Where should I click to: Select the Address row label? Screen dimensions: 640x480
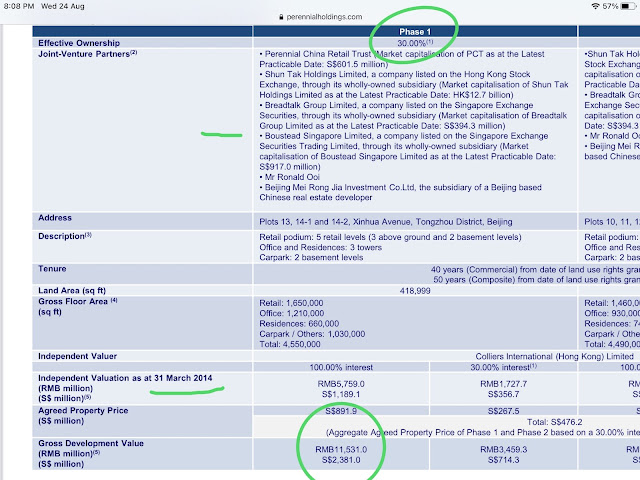tap(55, 218)
